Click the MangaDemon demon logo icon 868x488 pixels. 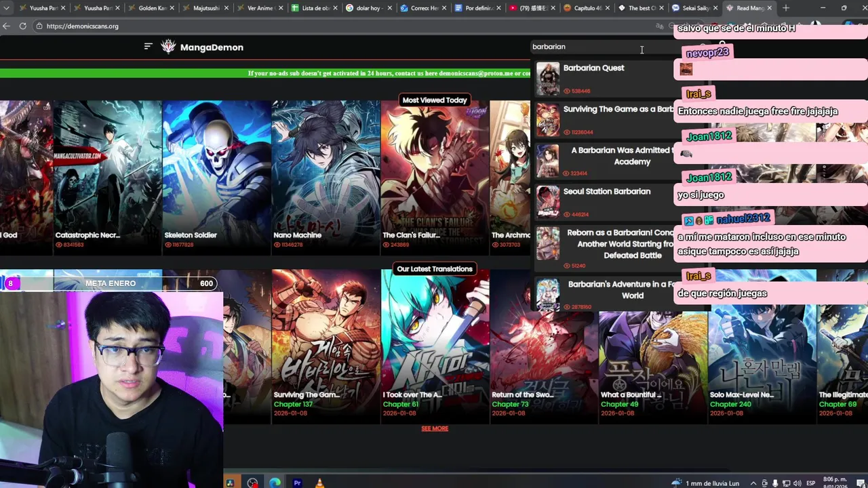pos(168,47)
